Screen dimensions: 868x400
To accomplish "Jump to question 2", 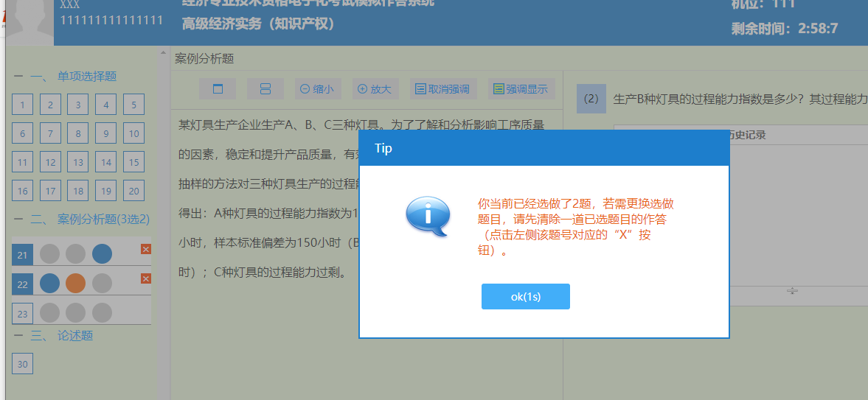I will (50, 105).
